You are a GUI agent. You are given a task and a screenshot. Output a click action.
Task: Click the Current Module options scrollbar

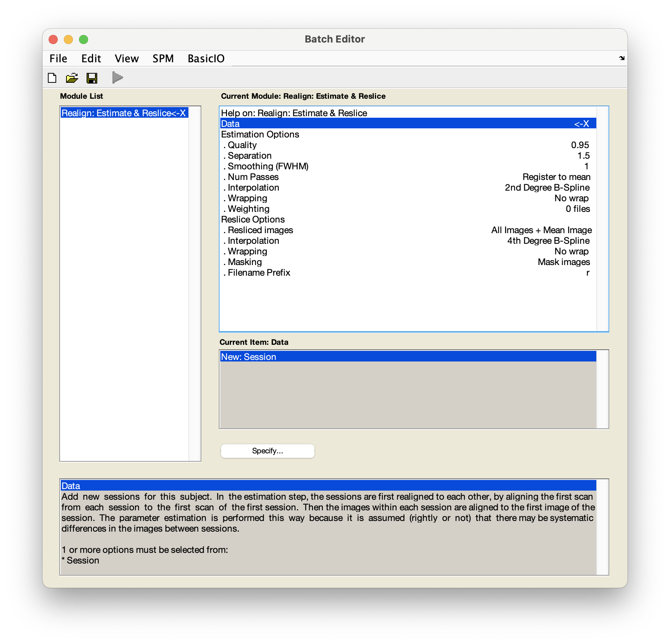602,219
